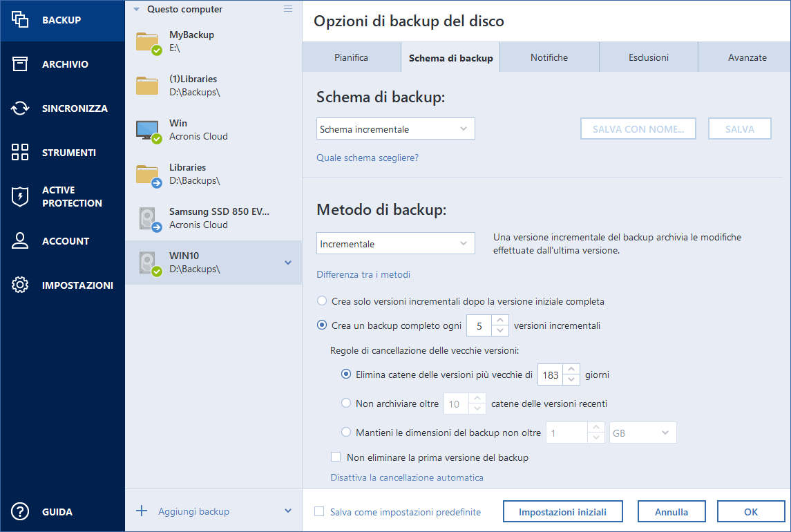The width and height of the screenshot is (791, 532).
Task: Open the 'Incrementale' backup method dropdown
Action: pyautogui.click(x=395, y=243)
